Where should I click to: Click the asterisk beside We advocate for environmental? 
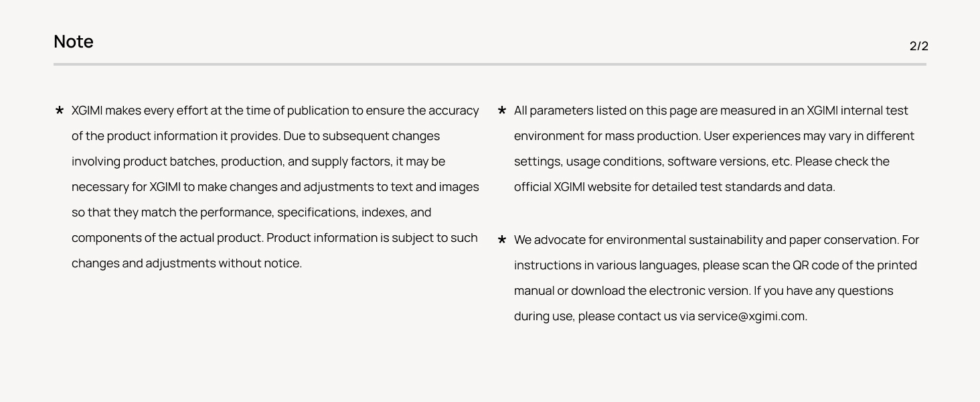(x=502, y=240)
